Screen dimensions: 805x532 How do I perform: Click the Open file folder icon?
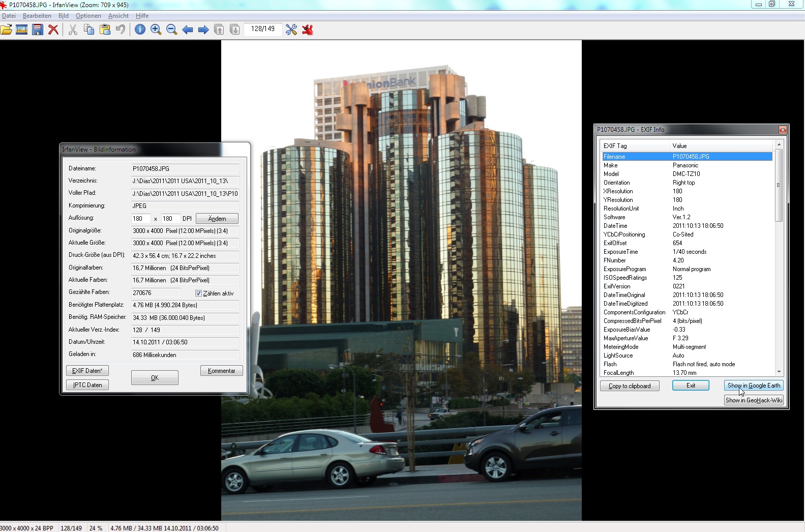click(x=6, y=29)
